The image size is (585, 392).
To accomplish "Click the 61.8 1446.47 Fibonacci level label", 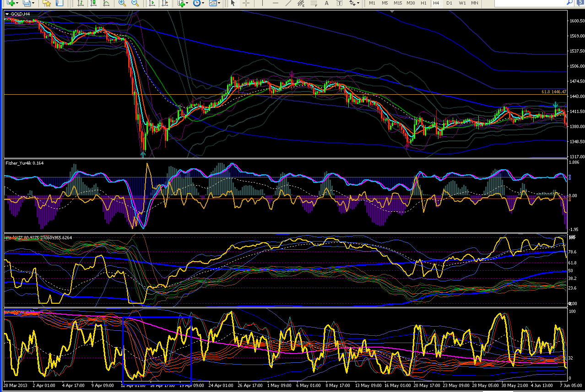I will (x=554, y=92).
